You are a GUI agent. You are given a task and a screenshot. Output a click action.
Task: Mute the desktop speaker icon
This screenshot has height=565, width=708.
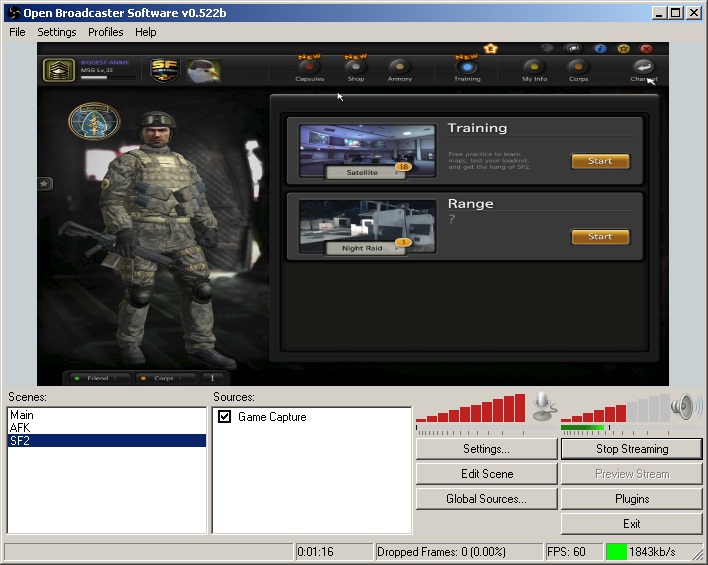click(685, 406)
